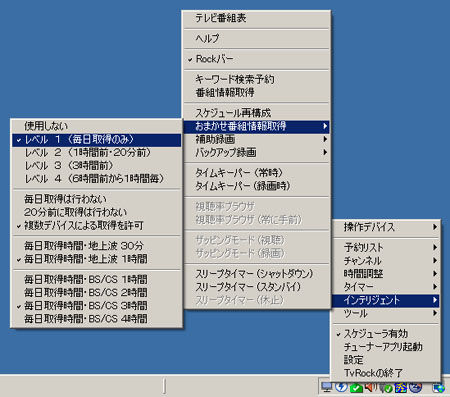Viewport: 450px width, 397px height.
Task: Select レベル 4（6時間前から1時間毎）option
Action: point(97,179)
